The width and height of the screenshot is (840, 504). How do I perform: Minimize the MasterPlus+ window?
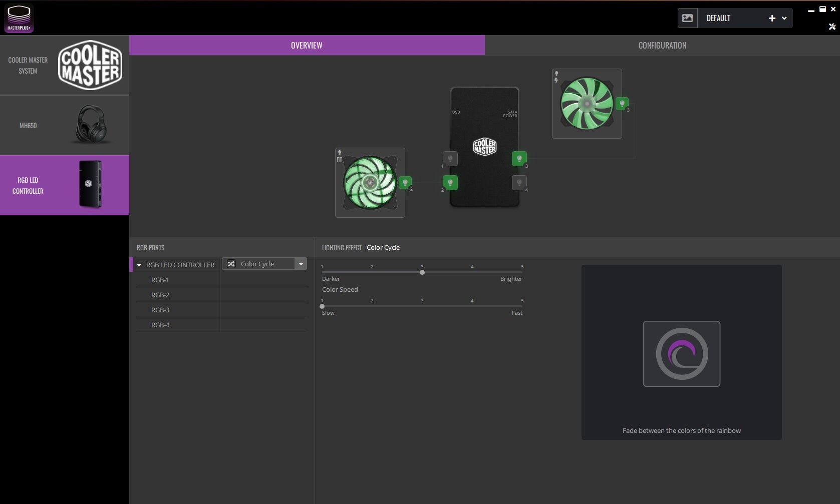click(811, 11)
